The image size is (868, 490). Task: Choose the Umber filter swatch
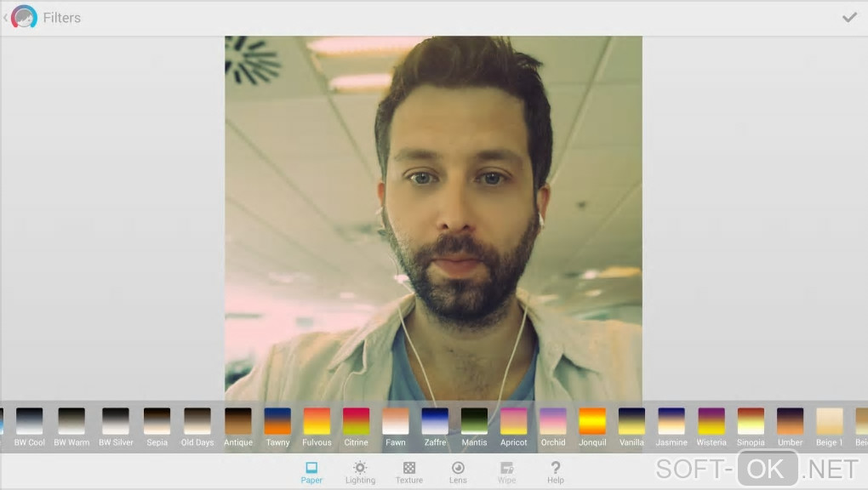point(790,421)
